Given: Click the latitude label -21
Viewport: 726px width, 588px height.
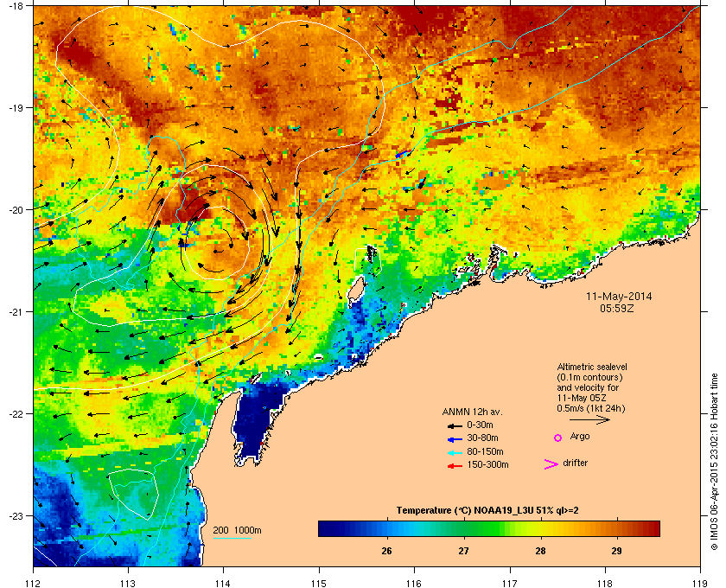Looking at the screenshot, I should [x=15, y=311].
